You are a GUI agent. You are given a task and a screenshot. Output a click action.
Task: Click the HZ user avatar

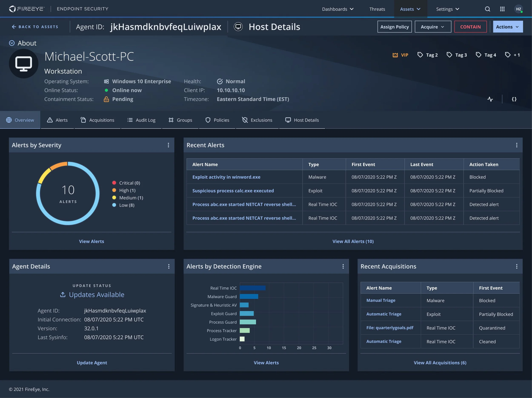click(x=518, y=9)
